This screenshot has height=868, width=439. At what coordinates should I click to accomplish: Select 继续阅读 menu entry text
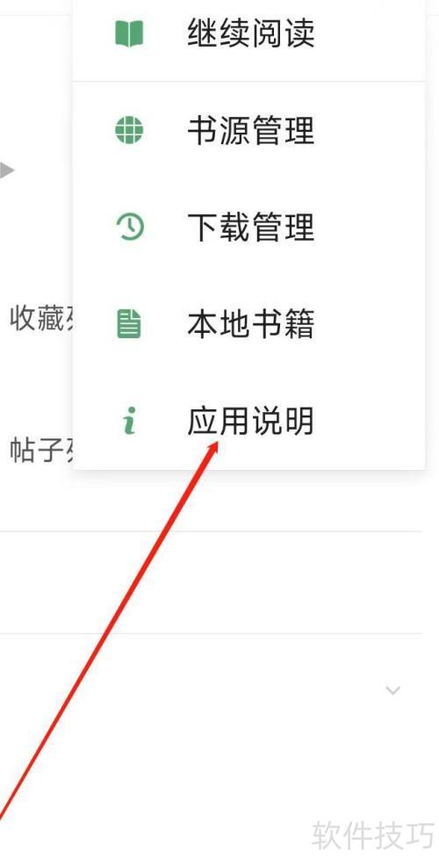tap(251, 33)
